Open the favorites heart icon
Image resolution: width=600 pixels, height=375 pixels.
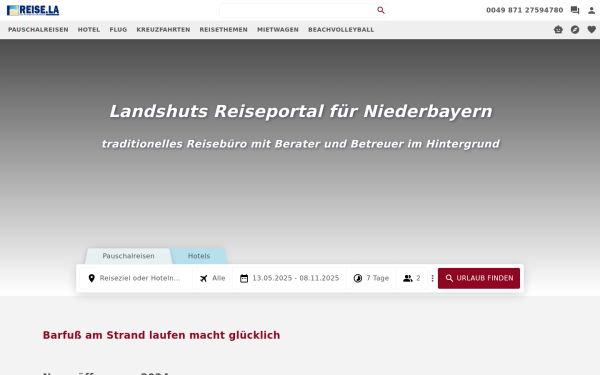tap(592, 29)
